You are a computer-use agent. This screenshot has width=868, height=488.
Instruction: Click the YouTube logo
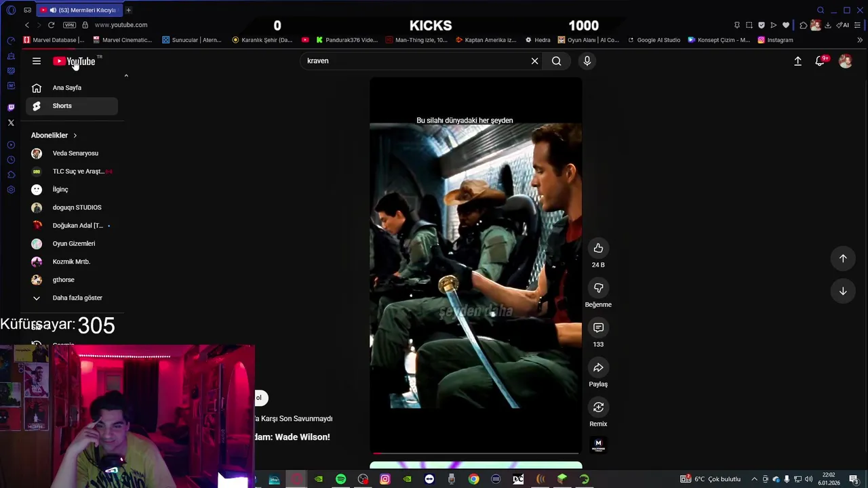(x=75, y=61)
